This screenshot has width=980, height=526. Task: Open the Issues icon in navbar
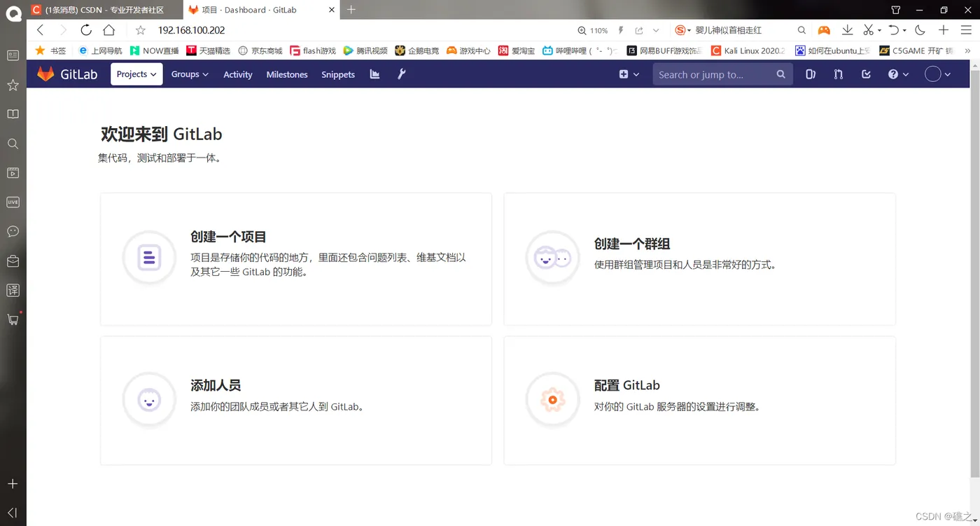pos(811,74)
